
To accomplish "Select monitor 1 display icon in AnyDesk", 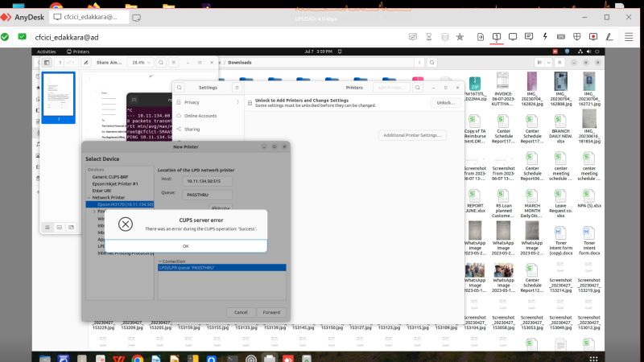I will [x=497, y=37].
